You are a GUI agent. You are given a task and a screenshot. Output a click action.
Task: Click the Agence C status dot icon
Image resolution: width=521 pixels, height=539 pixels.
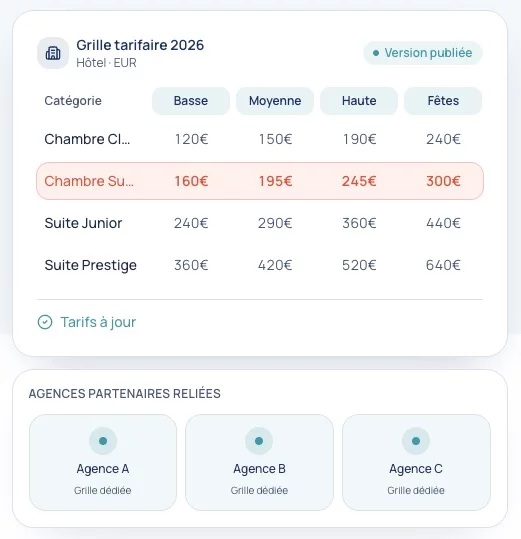(416, 441)
